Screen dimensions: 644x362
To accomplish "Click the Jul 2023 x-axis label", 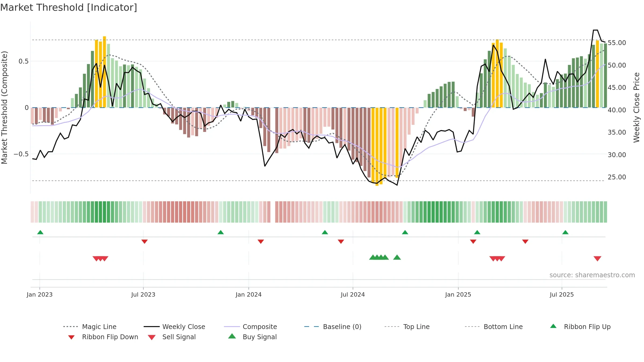I will click(143, 294).
